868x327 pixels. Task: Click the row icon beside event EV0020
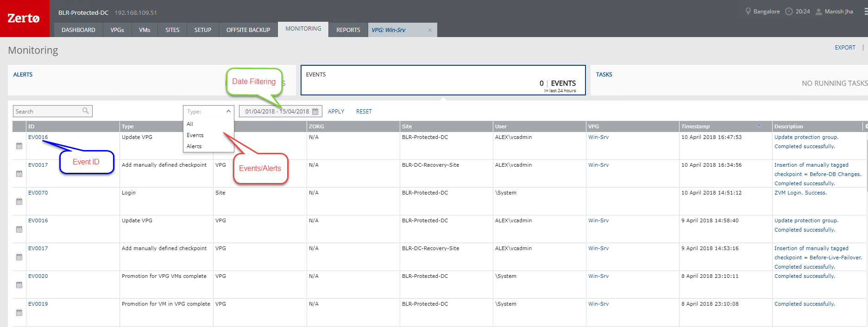(x=19, y=285)
